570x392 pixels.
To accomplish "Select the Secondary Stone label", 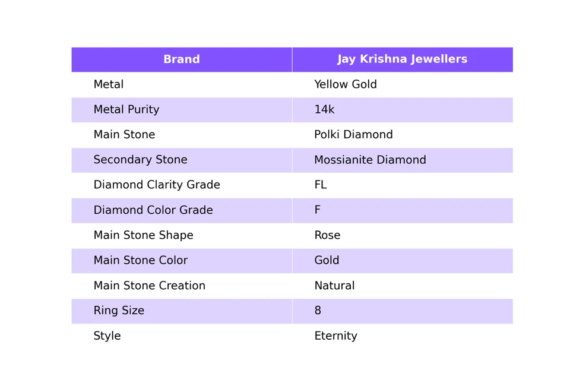I will click(x=140, y=160).
